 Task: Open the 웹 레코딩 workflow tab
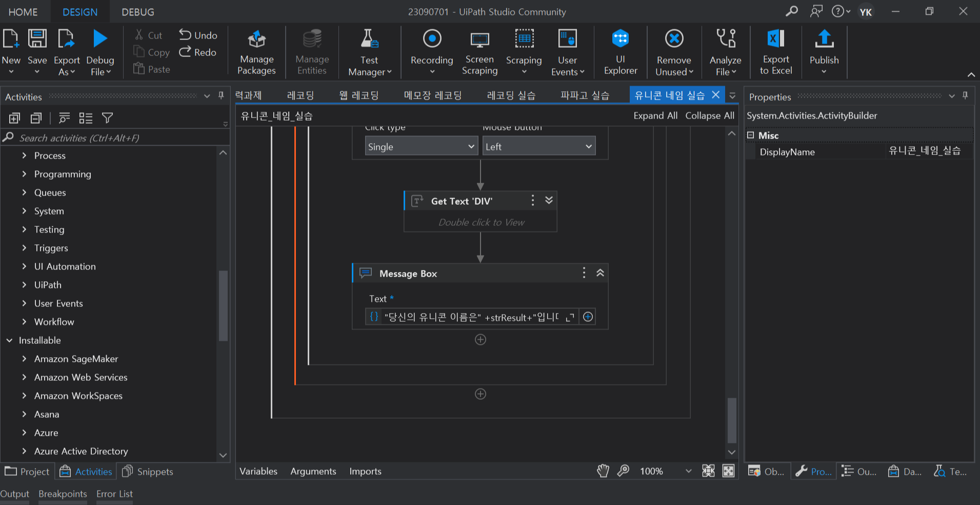point(359,95)
